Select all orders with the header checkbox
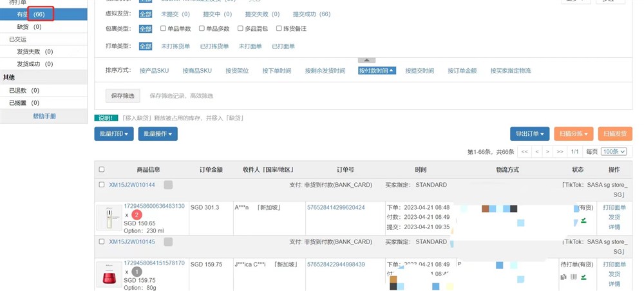The height and width of the screenshot is (291, 644). point(101,169)
